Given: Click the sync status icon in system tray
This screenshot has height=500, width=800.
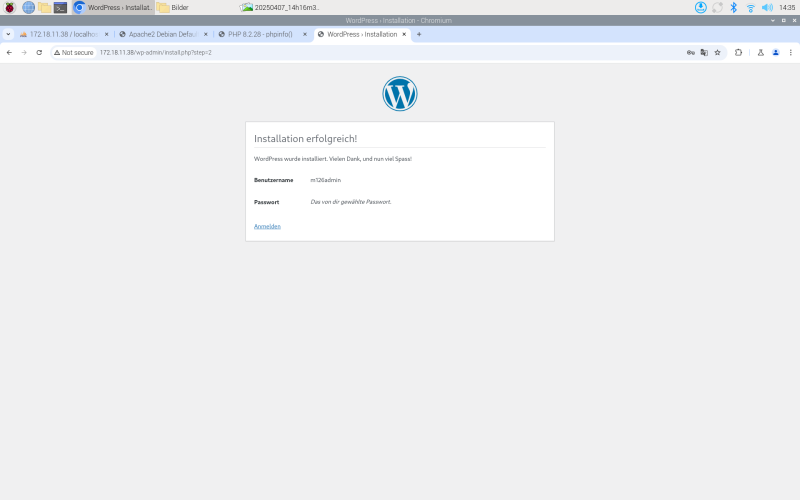Looking at the screenshot, I should click(x=717, y=8).
